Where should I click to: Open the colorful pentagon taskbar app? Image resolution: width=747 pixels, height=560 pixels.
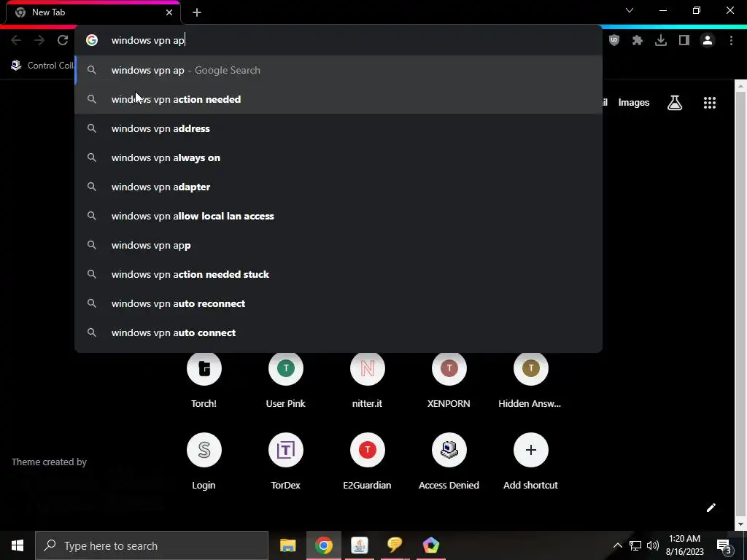[x=430, y=545]
